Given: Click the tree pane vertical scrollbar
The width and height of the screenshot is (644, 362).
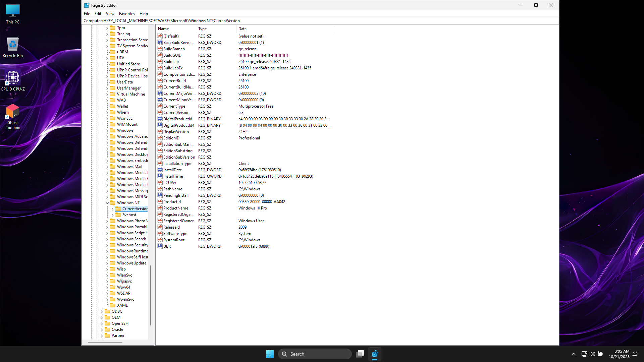Looking at the screenshot, I should tap(151, 295).
